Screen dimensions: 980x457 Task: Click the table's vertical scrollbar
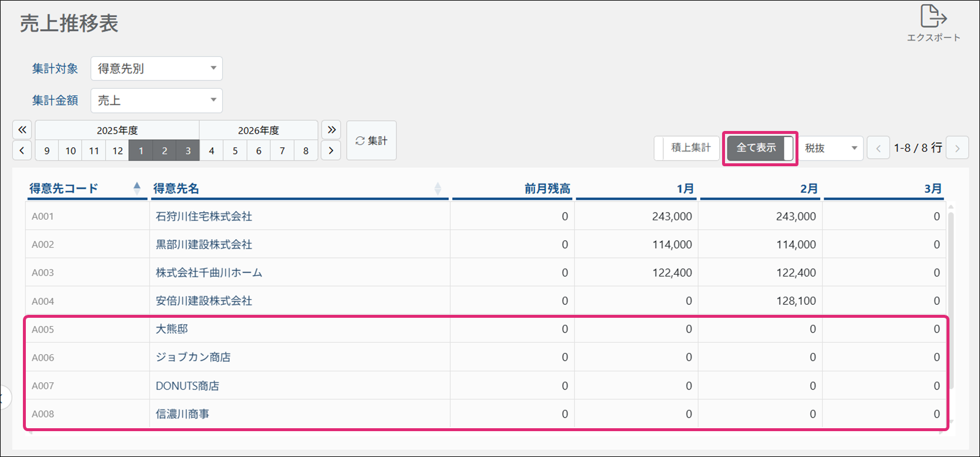[x=950, y=300]
